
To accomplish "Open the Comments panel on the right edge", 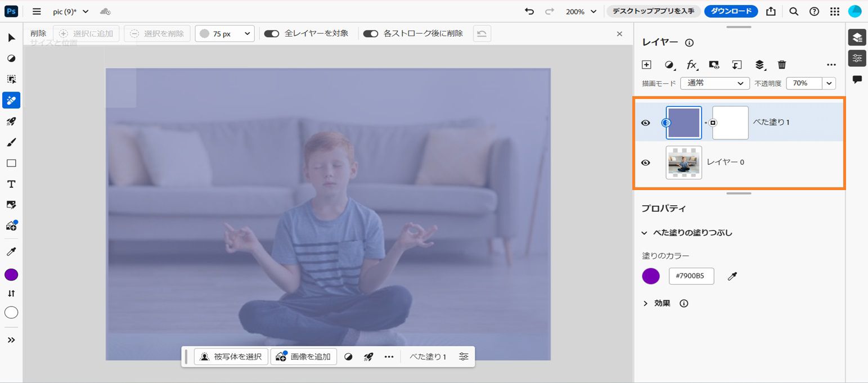I will click(x=857, y=79).
